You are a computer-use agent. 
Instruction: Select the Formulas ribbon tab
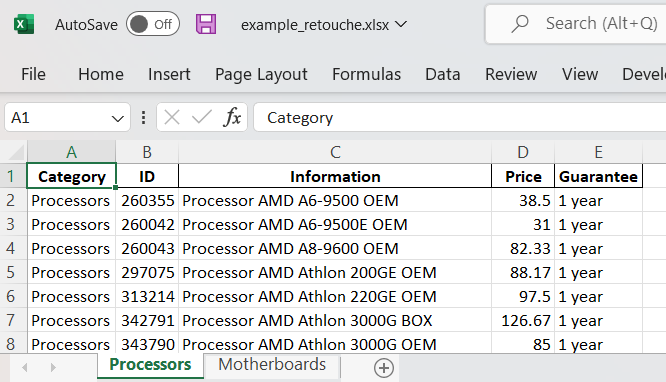tap(367, 74)
